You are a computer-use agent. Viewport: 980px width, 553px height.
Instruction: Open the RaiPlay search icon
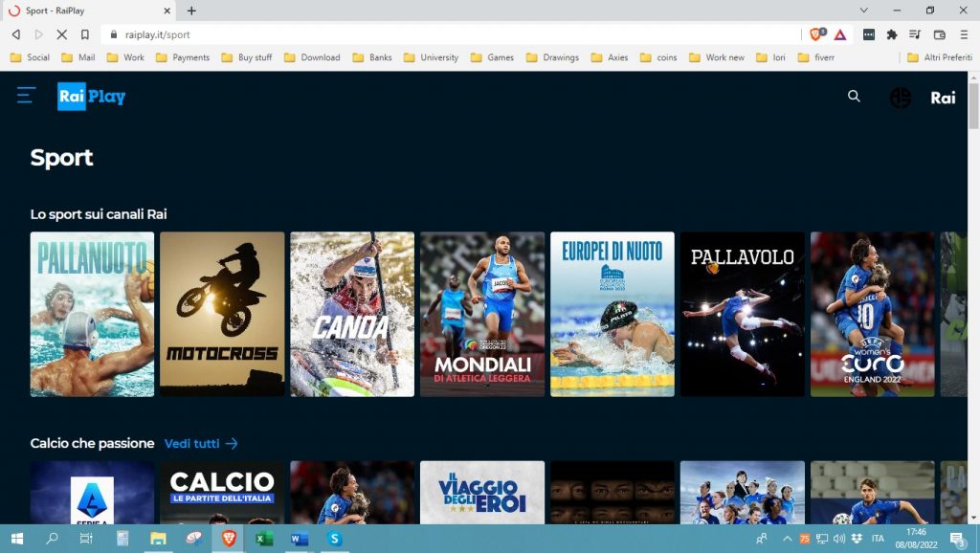[x=853, y=96]
